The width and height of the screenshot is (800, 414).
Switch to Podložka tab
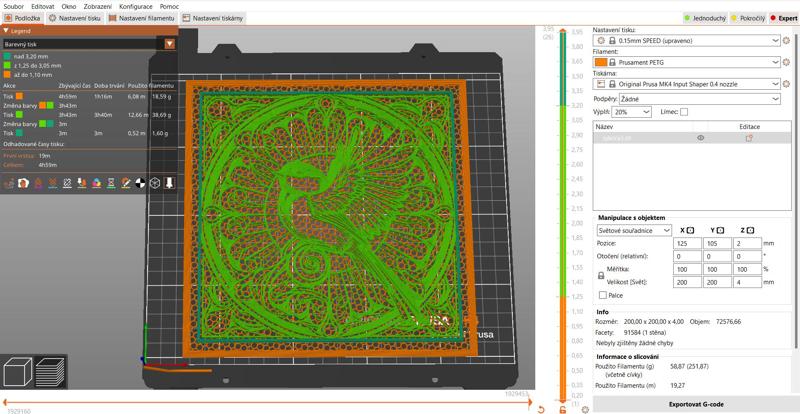23,18
